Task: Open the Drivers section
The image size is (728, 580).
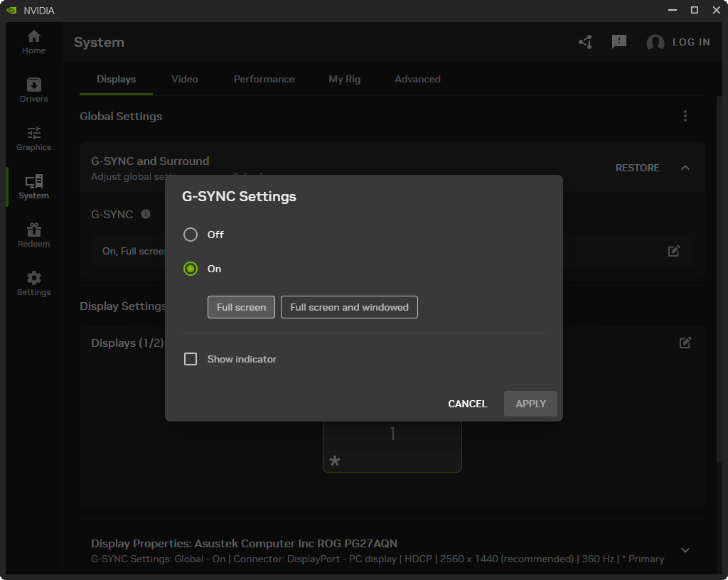Action: 33,90
